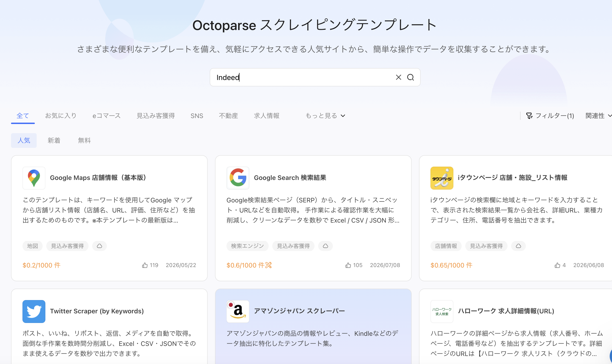This screenshot has width=612, height=364.
Task: Expand the もっと見る dropdown
Action: (x=325, y=116)
